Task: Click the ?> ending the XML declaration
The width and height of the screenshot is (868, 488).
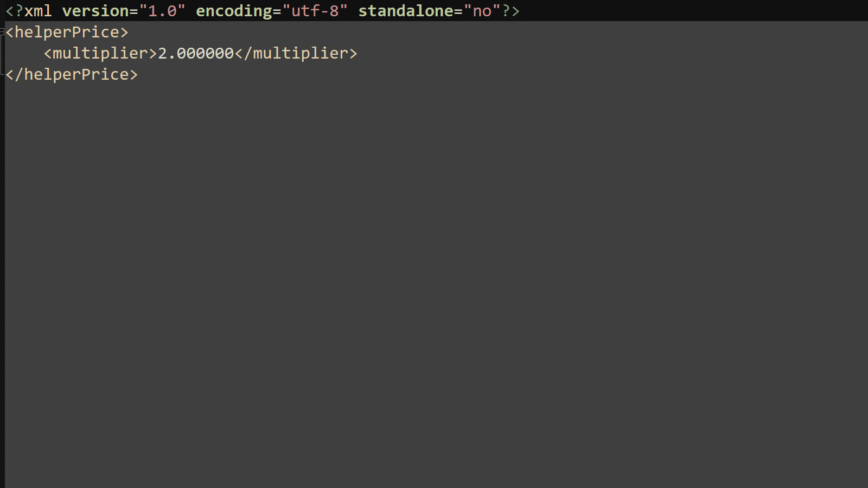Action: [x=511, y=11]
